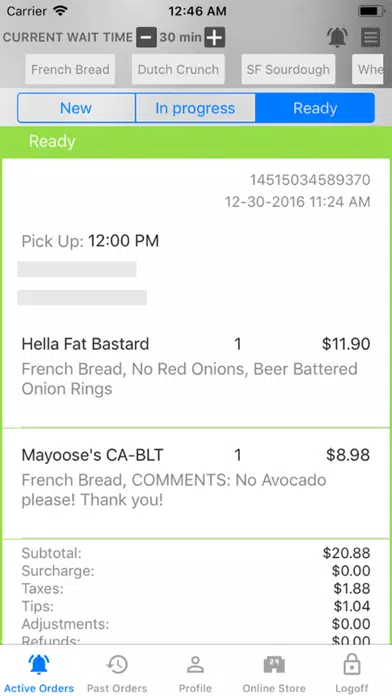Tap the green Ready section header
The height and width of the screenshot is (696, 392).
click(x=196, y=142)
